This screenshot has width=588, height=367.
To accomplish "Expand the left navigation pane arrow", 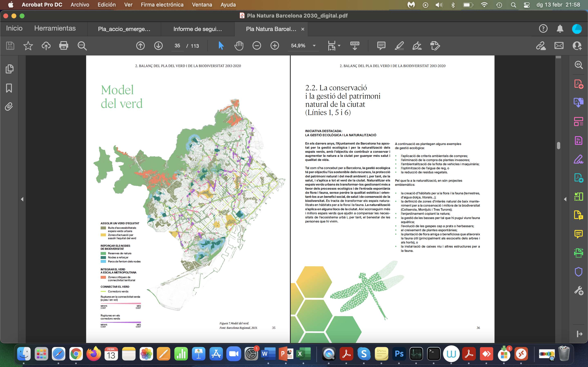I will 22,199.
